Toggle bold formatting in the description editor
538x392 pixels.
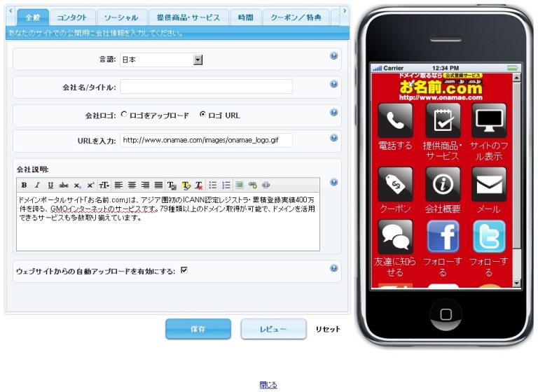24,185
